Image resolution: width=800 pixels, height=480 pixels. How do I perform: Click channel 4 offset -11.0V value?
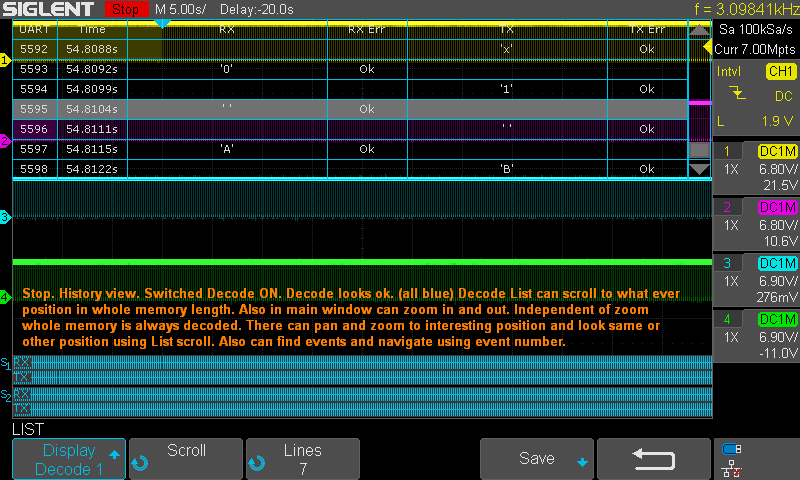(778, 353)
